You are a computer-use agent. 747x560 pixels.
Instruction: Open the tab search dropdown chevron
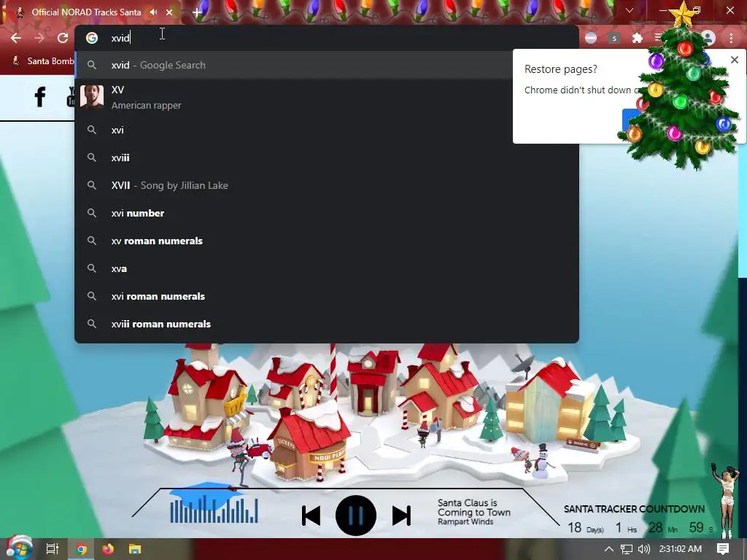[630, 10]
